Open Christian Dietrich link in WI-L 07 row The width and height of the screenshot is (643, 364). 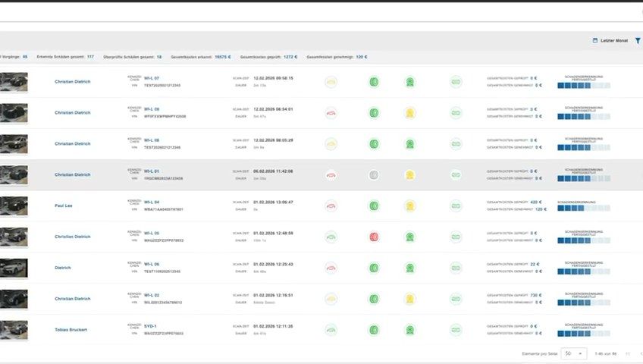click(x=73, y=82)
